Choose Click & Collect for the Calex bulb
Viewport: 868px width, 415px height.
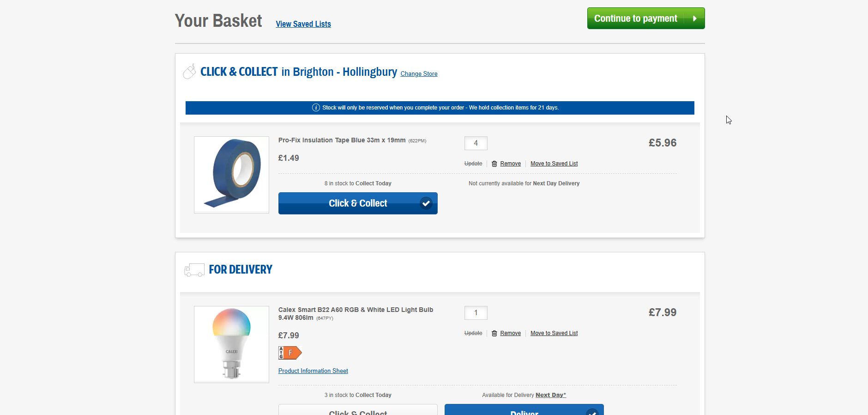coord(358,410)
